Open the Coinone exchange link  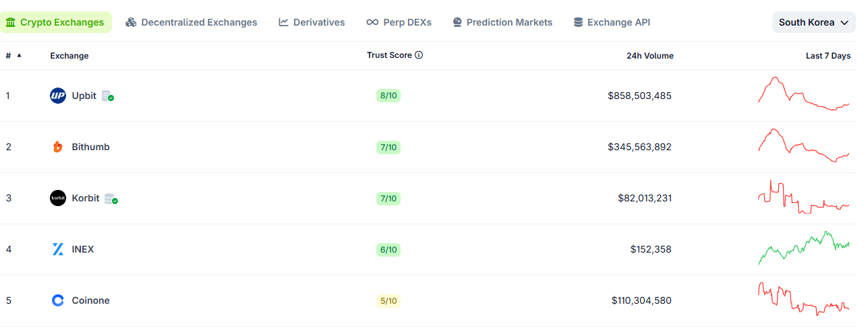(90, 300)
